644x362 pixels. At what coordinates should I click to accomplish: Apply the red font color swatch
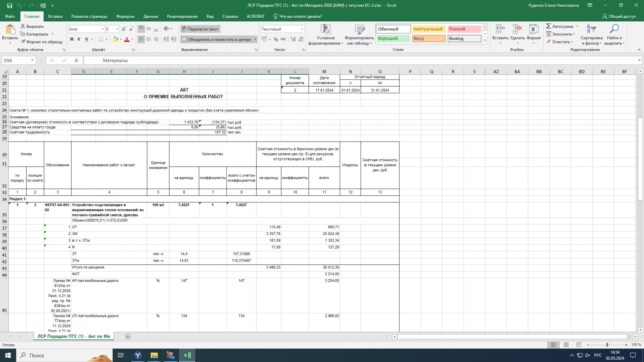point(127,39)
